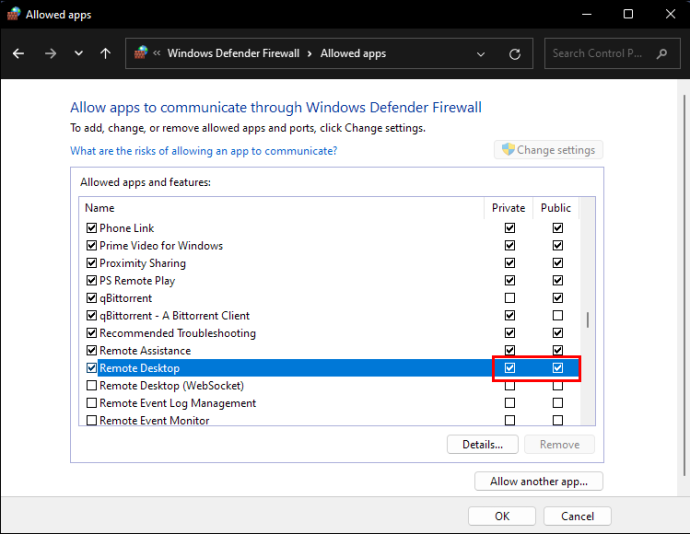Toggle the Phone Link name checkbox
Image resolution: width=690 pixels, height=534 pixels.
click(x=92, y=228)
